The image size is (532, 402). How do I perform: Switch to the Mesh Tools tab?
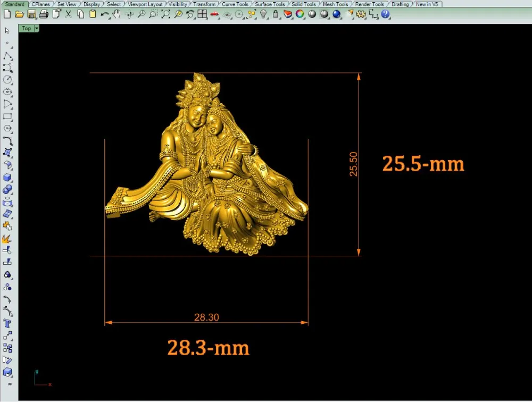coord(335,4)
